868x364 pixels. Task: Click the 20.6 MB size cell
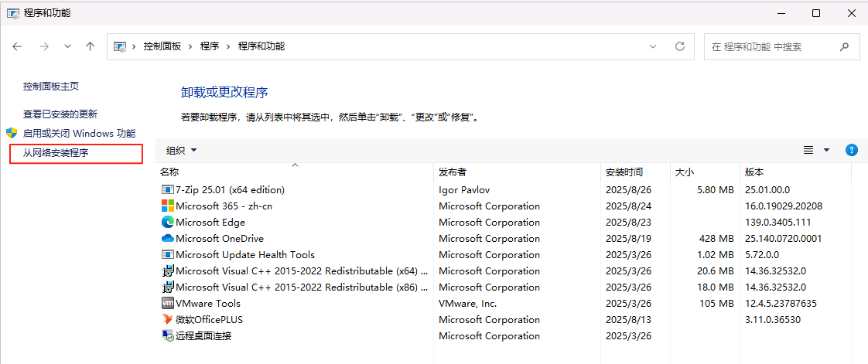716,271
